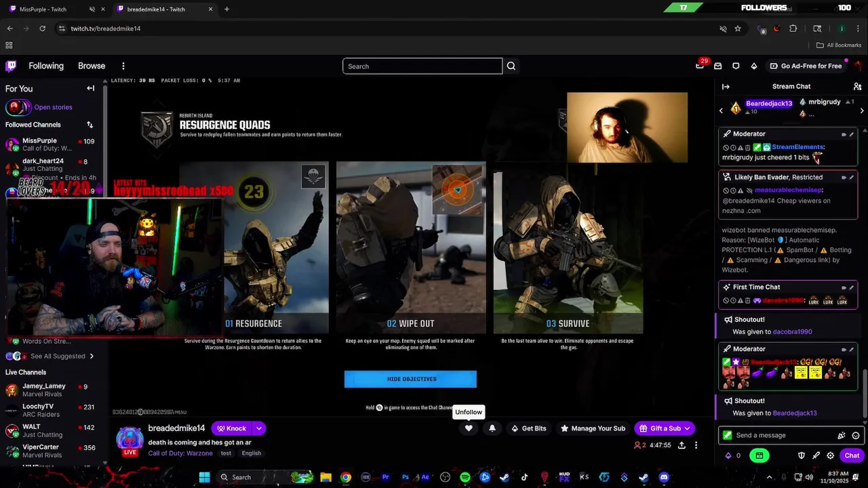Screen dimensions: 868x488
Task: Share the stream using share icon
Action: tap(682, 445)
